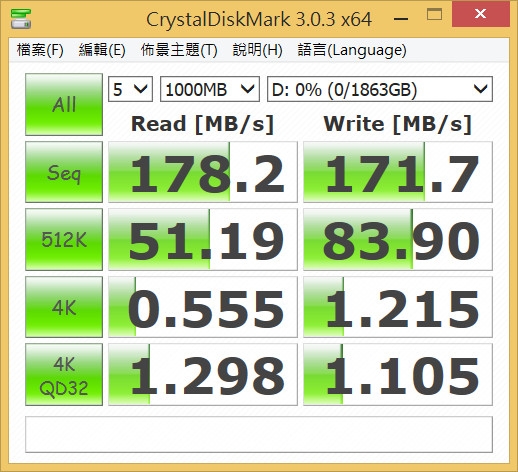Run all benchmarks with All button
The height and width of the screenshot is (472, 518).
(64, 104)
